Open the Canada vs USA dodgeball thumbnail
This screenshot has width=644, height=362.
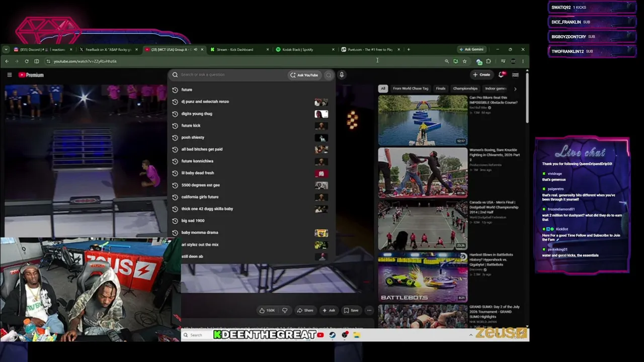point(423,225)
